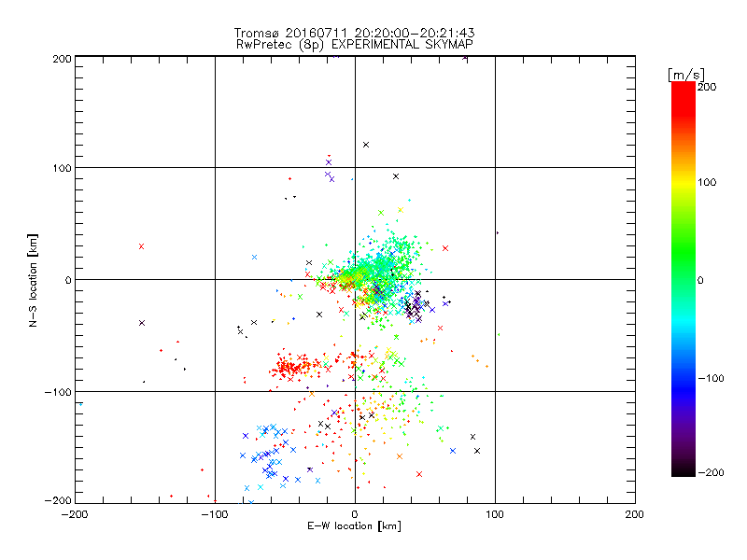Click the E-W axis tick label "-100"
The image size is (747, 560).
tap(215, 514)
